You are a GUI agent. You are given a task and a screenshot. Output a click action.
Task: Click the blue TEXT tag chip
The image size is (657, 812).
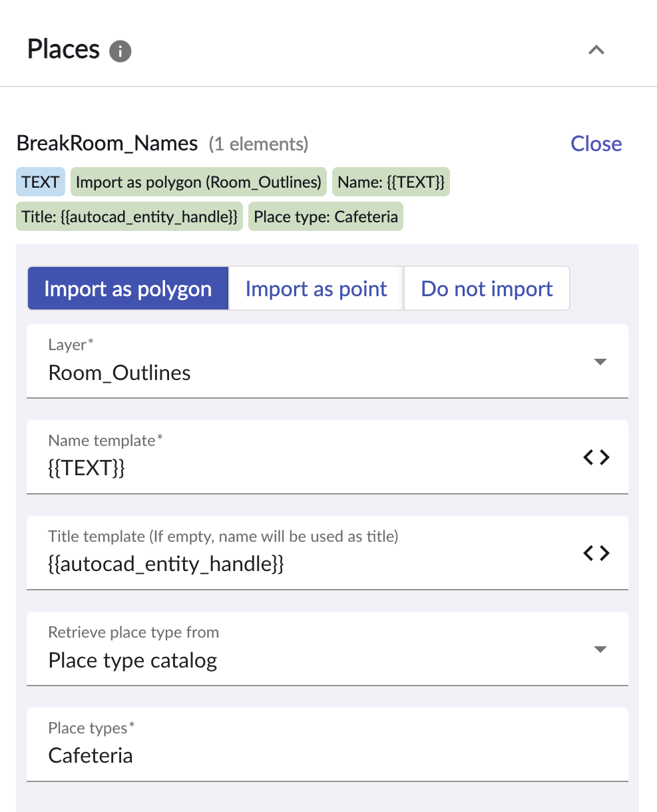tap(41, 182)
